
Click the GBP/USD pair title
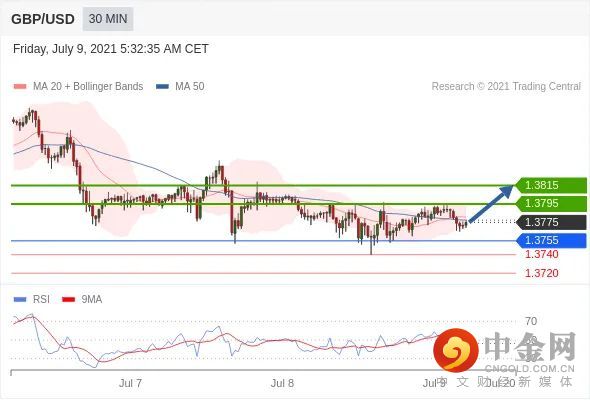[43, 19]
